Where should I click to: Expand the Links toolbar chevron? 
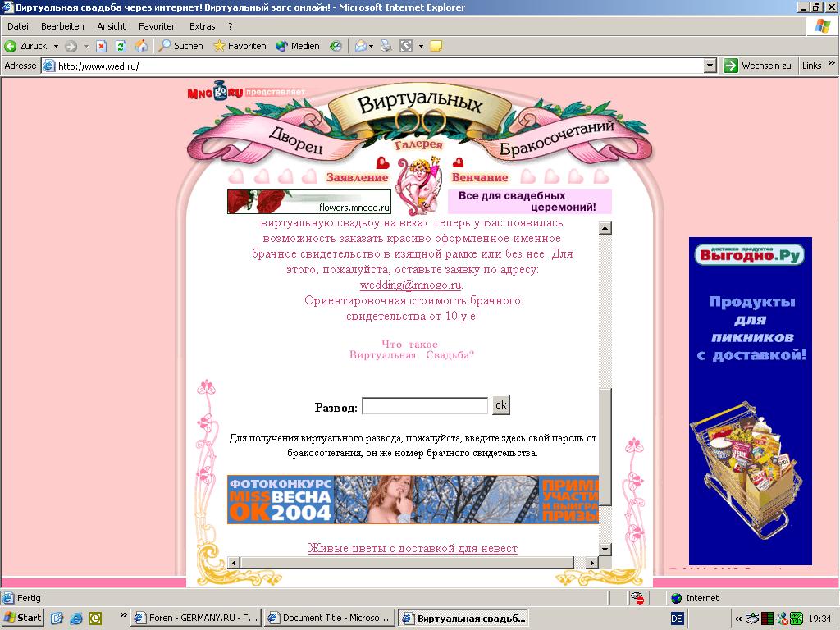click(832, 63)
